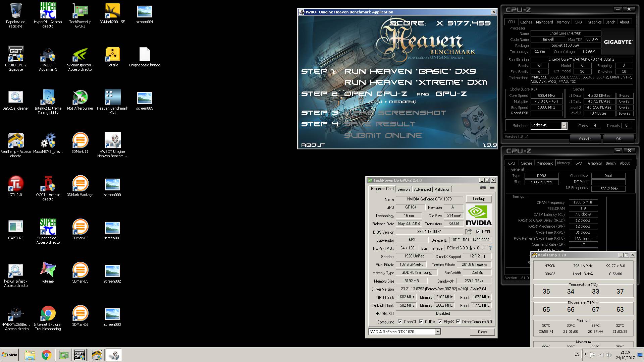Viewport: 644px width, 362px height.
Task: Select 3DMark 11 desktop icon
Action: point(80,143)
